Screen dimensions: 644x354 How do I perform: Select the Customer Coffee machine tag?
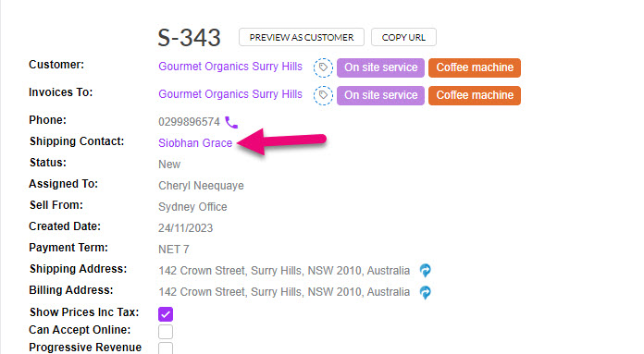click(x=475, y=67)
